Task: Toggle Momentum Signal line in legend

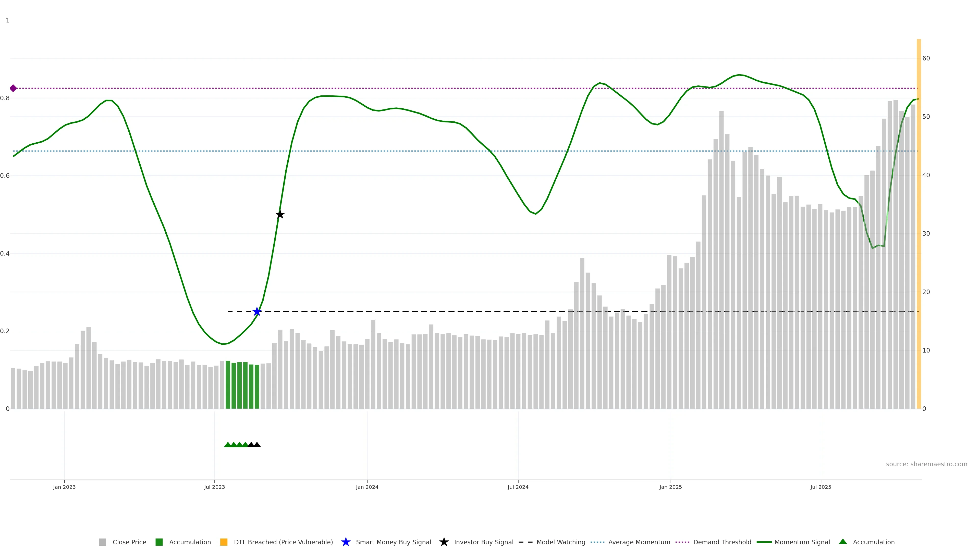Action: click(x=802, y=542)
